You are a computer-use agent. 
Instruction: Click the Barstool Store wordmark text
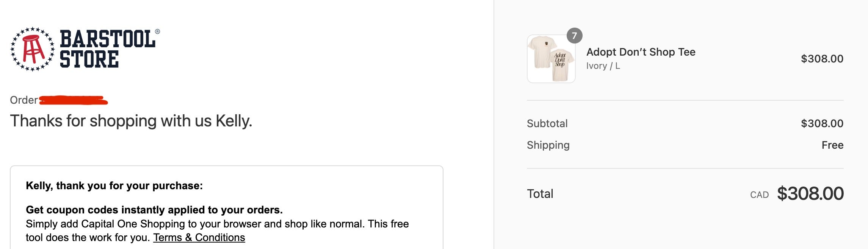pos(108,49)
